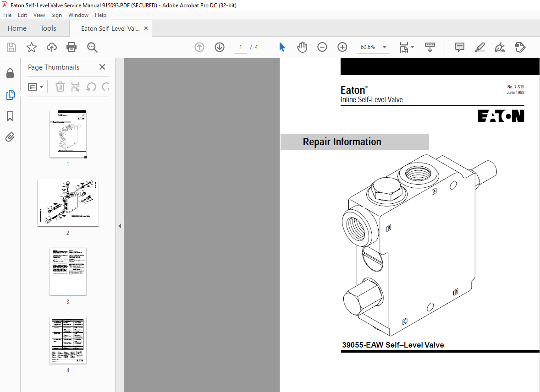Open the File menu

click(7, 15)
